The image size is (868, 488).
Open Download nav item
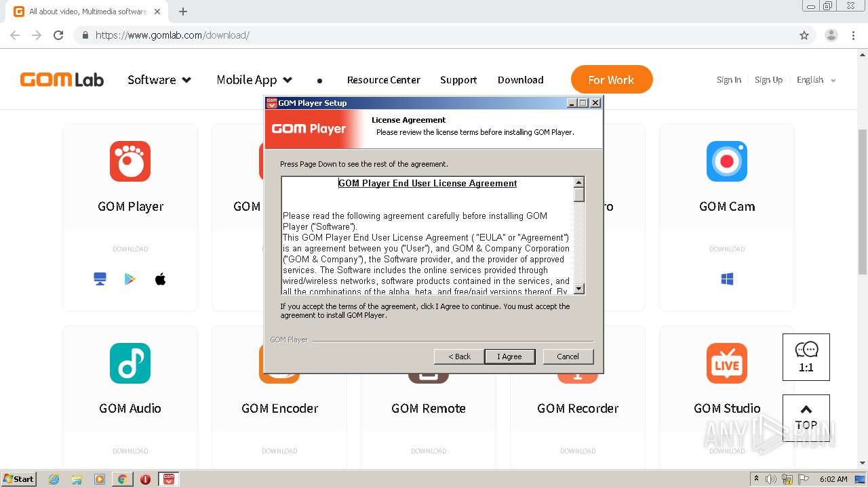click(521, 80)
